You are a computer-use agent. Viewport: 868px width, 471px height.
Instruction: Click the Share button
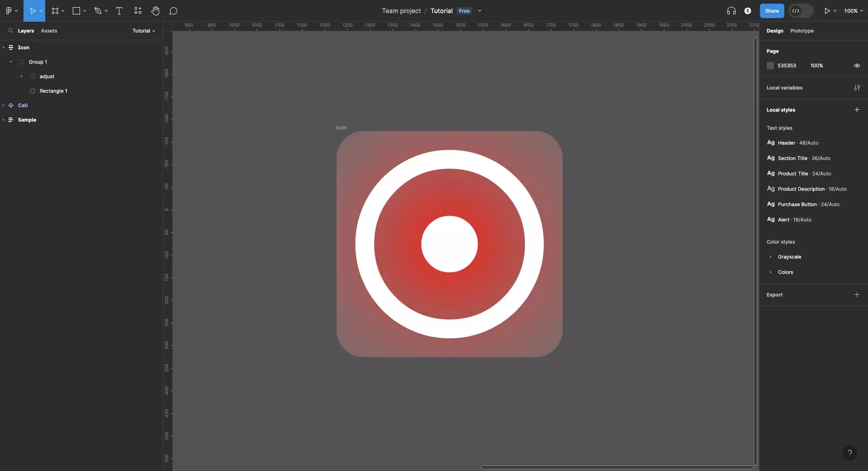pos(772,11)
